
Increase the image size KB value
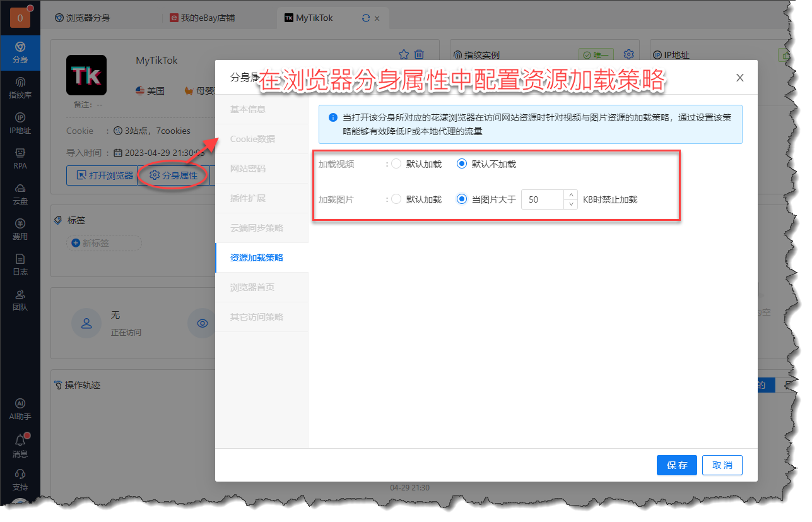(x=570, y=195)
